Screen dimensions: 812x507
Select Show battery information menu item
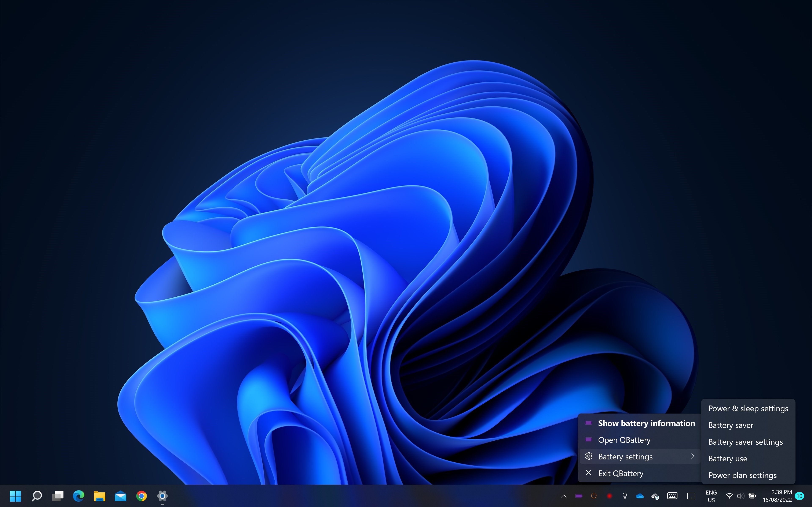646,423
